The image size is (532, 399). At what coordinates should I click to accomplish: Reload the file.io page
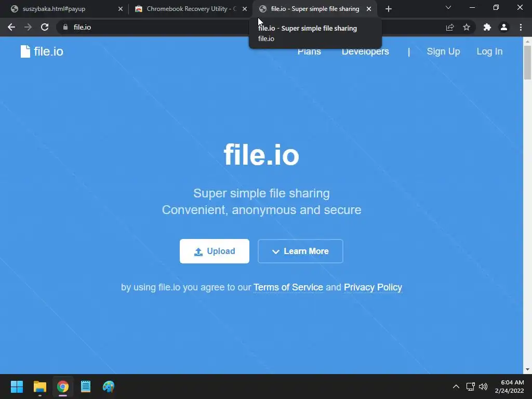pyautogui.click(x=45, y=27)
